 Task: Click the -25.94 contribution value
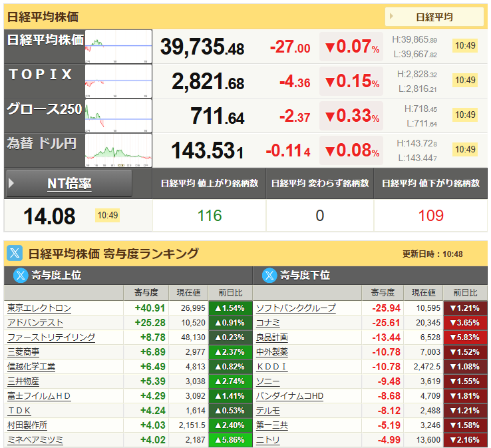pos(386,308)
